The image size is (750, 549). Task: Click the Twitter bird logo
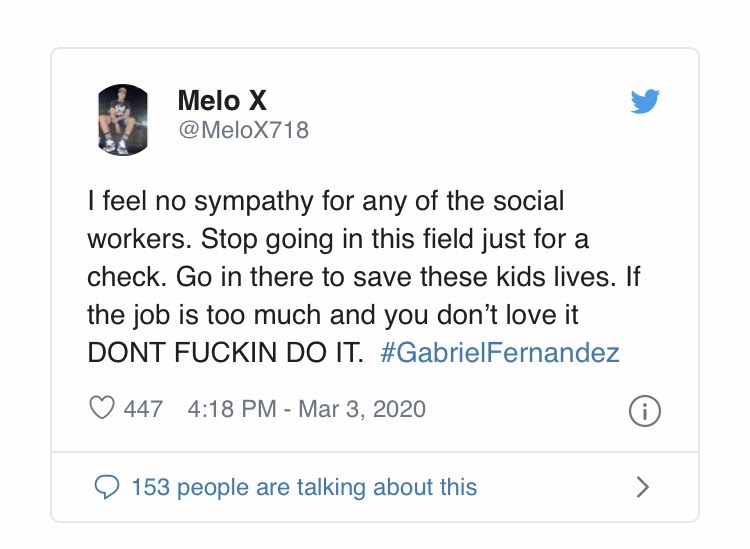(645, 102)
